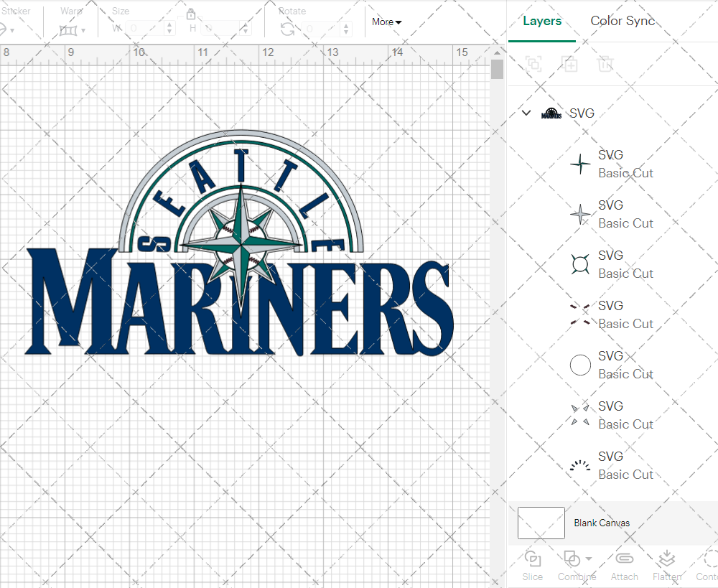Open the Combine dropdown
The width and height of the screenshot is (718, 588).
tap(577, 559)
